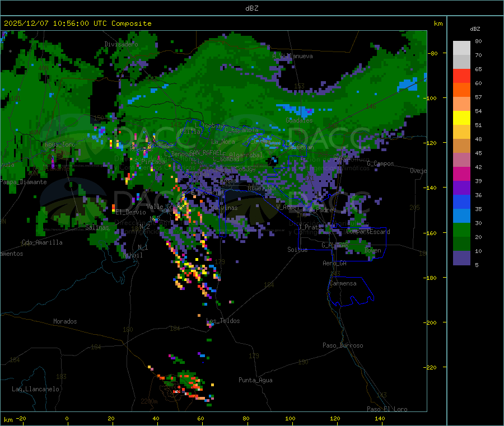
Task: Click the Cda_Amarilla location label
Action: 42,242
